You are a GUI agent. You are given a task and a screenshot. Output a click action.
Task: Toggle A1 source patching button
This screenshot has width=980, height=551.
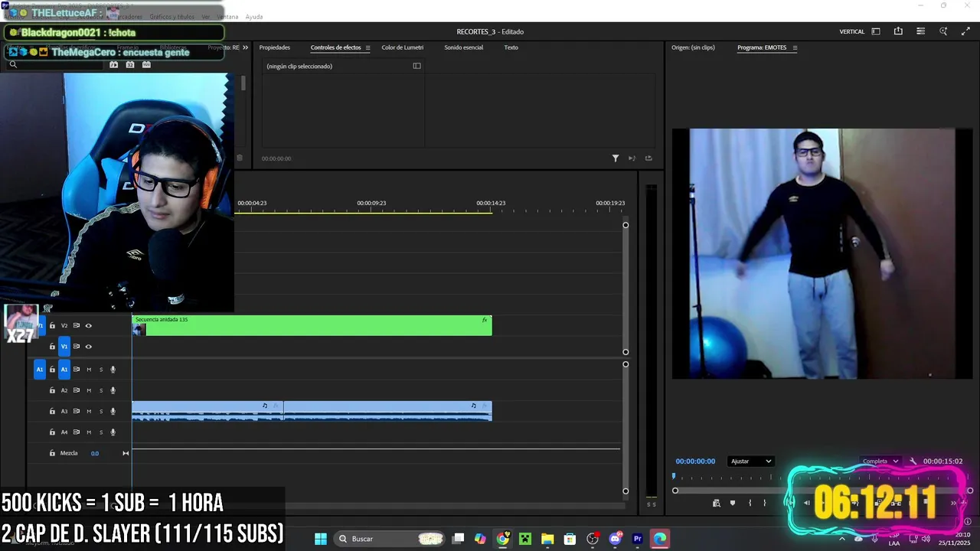pyautogui.click(x=40, y=370)
